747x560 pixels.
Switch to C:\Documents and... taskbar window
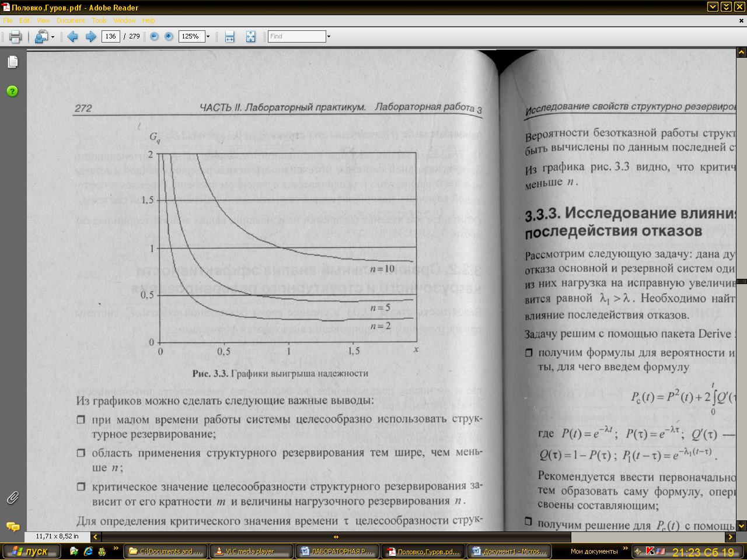click(166, 551)
